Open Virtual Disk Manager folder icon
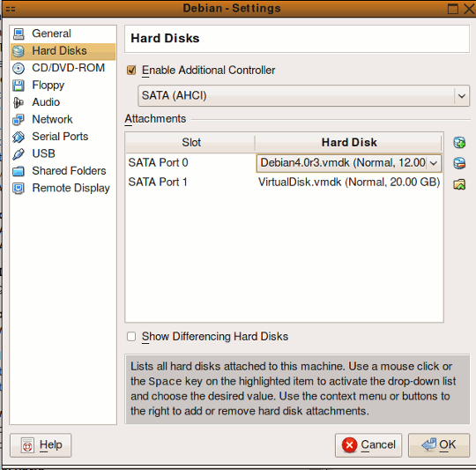This screenshot has height=470, width=476. click(x=459, y=184)
